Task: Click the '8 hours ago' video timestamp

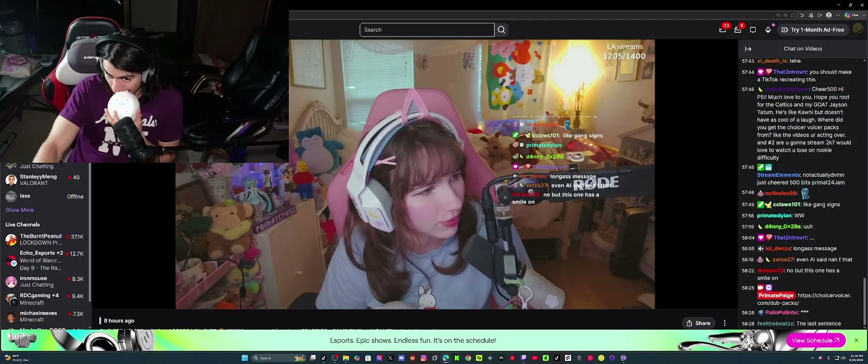Action: [x=119, y=321]
